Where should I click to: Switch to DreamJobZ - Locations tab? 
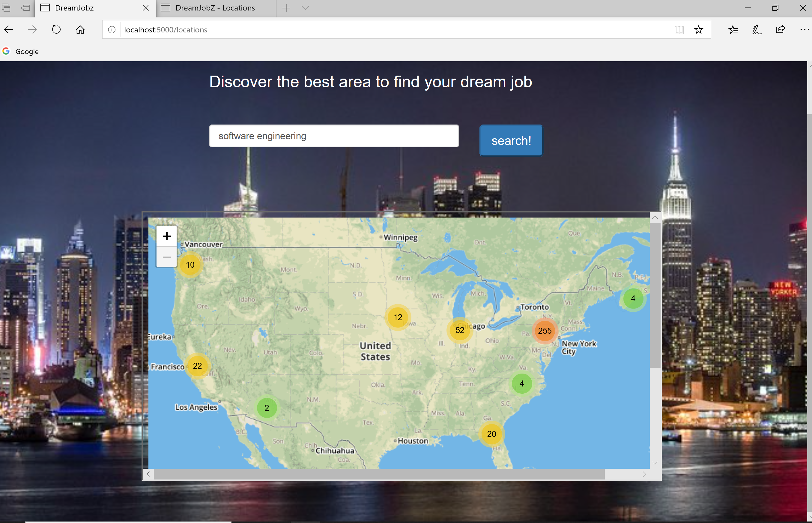click(215, 8)
